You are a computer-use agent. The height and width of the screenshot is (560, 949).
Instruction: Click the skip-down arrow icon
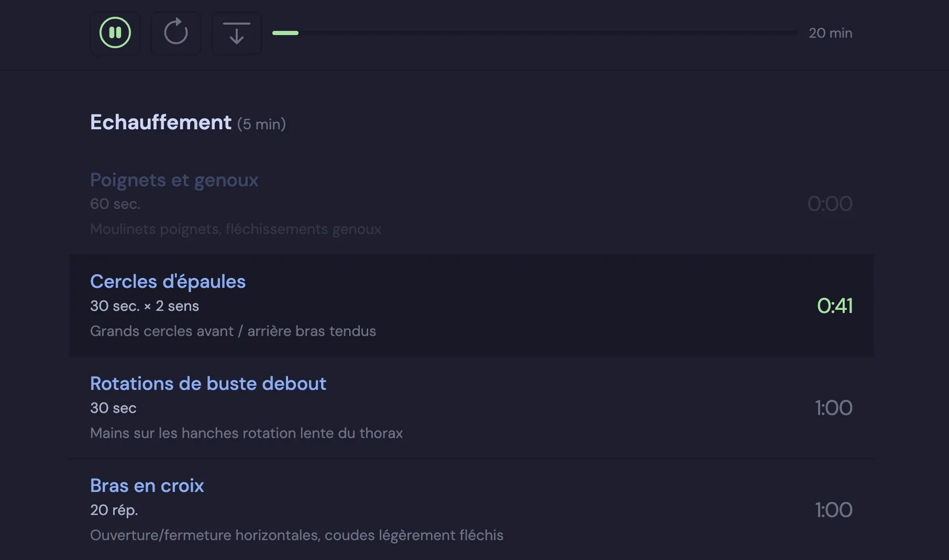tap(237, 33)
